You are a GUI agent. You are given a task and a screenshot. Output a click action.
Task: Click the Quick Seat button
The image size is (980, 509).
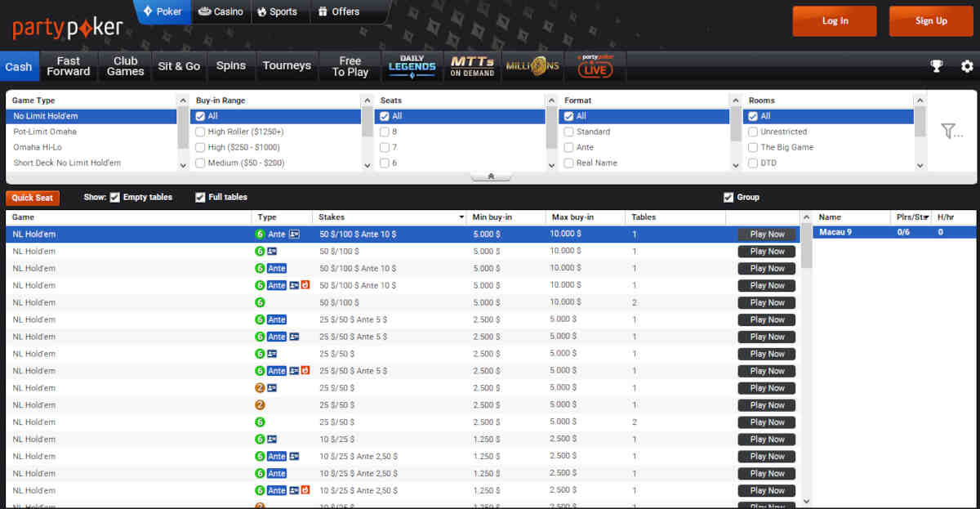tap(33, 198)
